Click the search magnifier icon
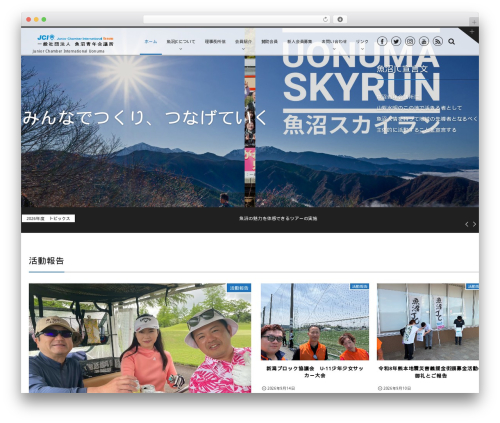 [x=452, y=41]
